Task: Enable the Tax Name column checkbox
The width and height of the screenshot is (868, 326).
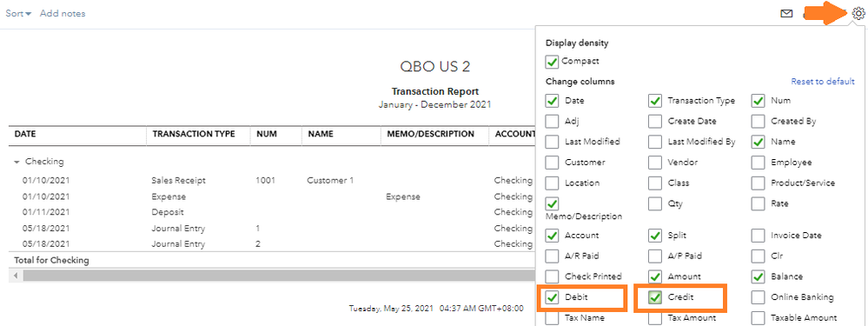Action: 552,318
